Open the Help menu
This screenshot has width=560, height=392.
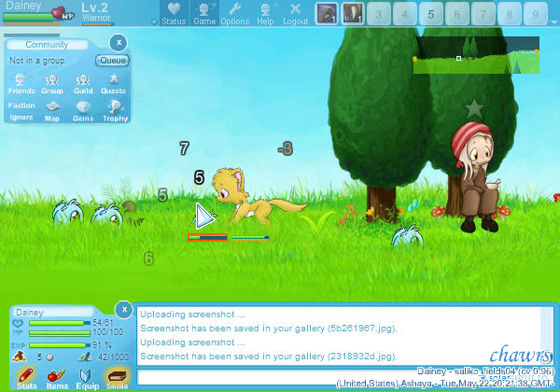tap(265, 14)
